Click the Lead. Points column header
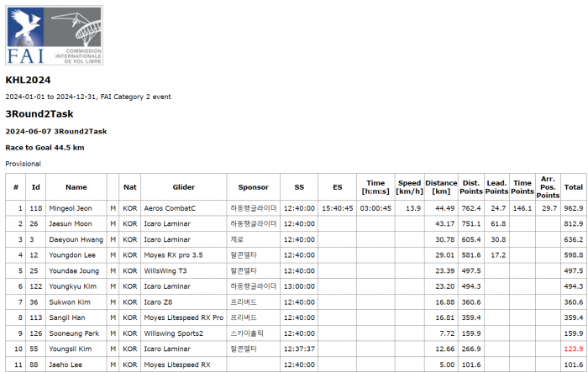Viewport: 588px width, 372px height. pyautogui.click(x=496, y=187)
